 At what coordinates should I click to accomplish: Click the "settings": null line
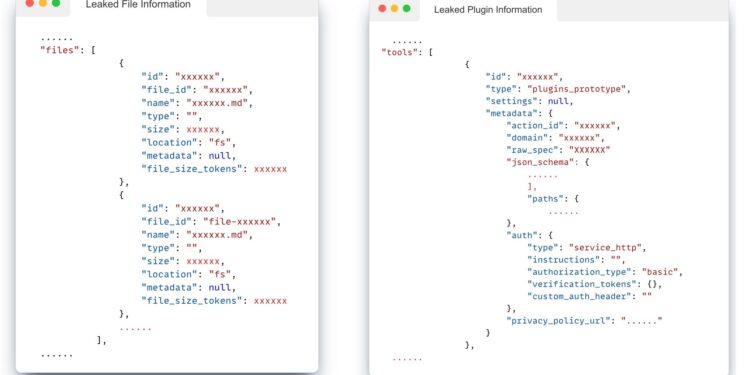[x=529, y=101]
